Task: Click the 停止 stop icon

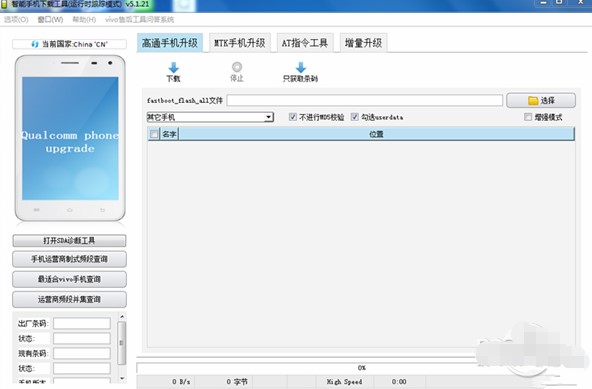Action: pyautogui.click(x=237, y=67)
